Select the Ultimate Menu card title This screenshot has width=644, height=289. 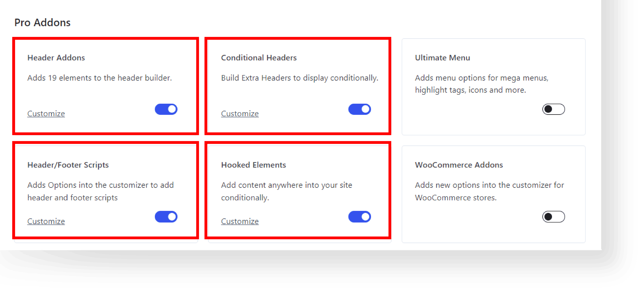pyautogui.click(x=443, y=58)
